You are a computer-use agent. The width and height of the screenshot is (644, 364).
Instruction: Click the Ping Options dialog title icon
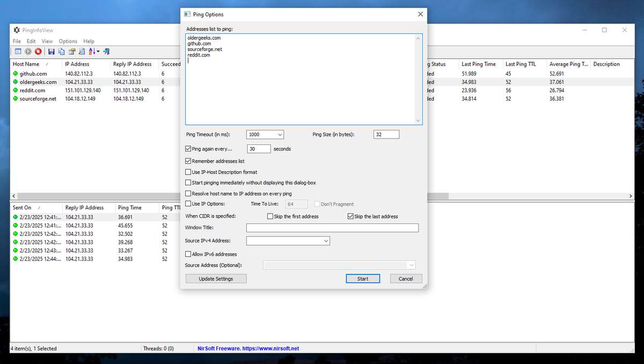(187, 14)
